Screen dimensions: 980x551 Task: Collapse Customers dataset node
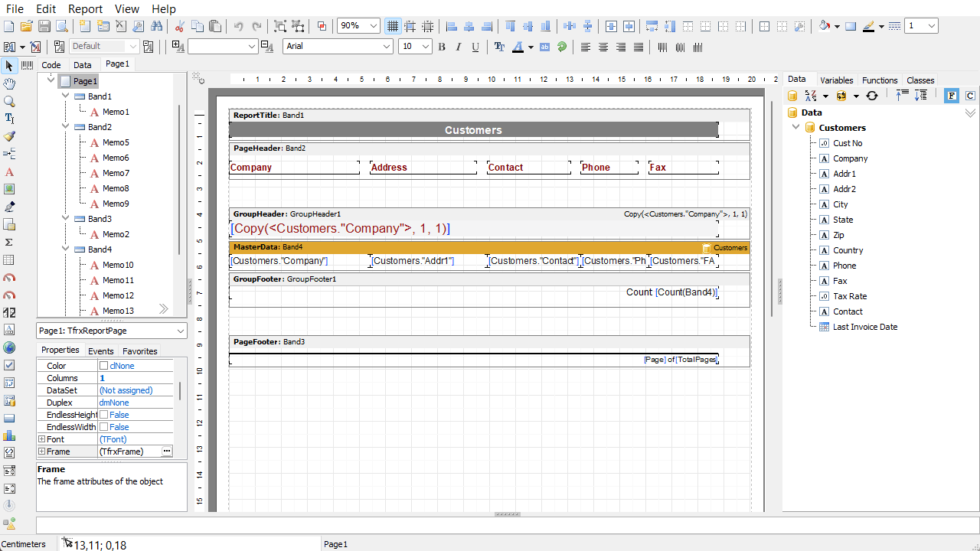(x=796, y=128)
